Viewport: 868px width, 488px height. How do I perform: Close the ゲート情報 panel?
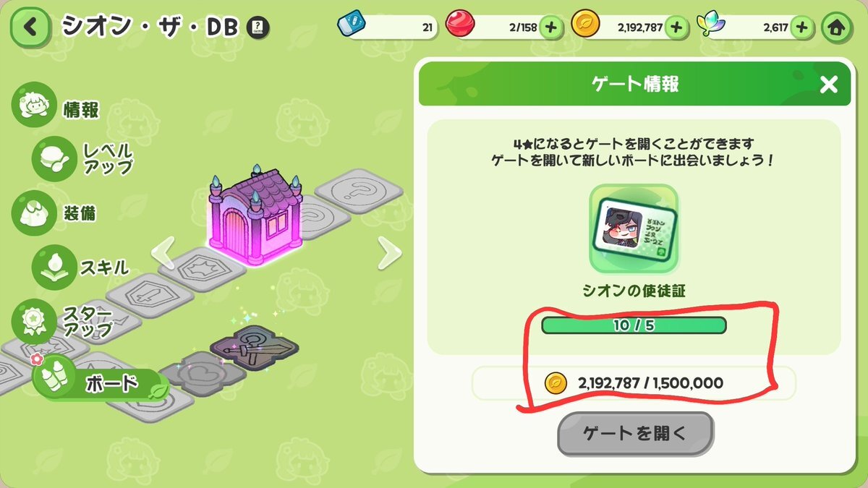coord(829,85)
